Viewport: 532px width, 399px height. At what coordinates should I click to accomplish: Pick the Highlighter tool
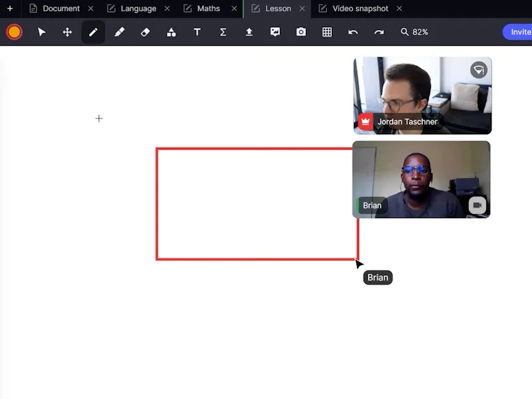coord(119,32)
